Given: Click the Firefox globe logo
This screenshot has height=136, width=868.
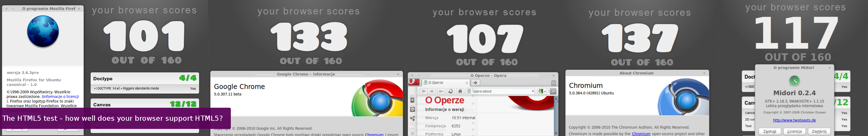Looking at the screenshot, I should [x=43, y=32].
